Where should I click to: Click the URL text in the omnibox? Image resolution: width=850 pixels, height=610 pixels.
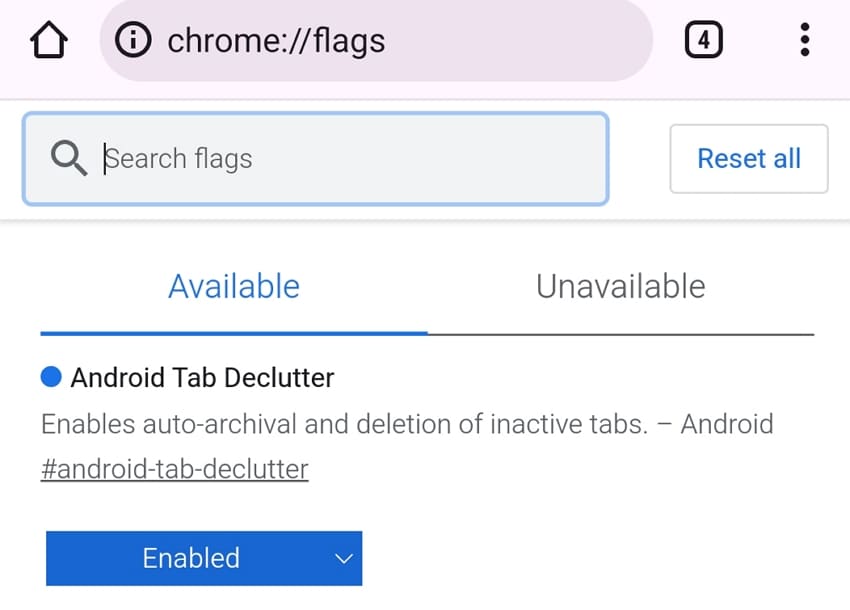pos(277,40)
